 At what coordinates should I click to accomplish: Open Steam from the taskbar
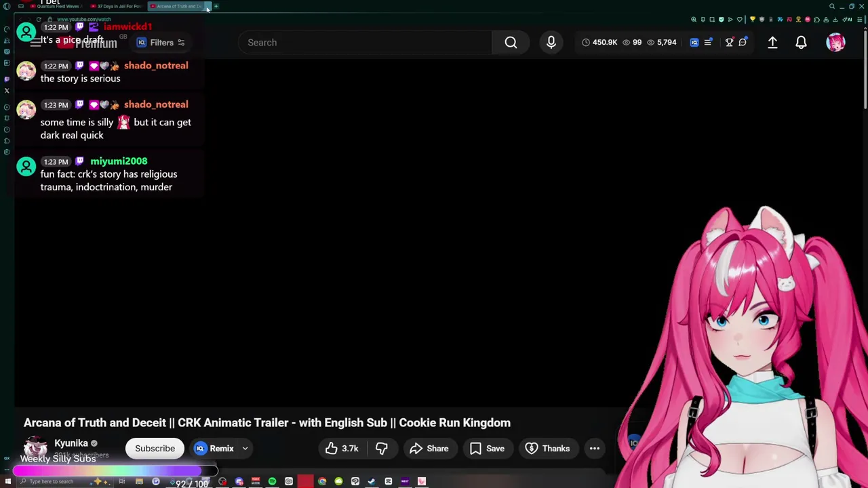coord(372,482)
